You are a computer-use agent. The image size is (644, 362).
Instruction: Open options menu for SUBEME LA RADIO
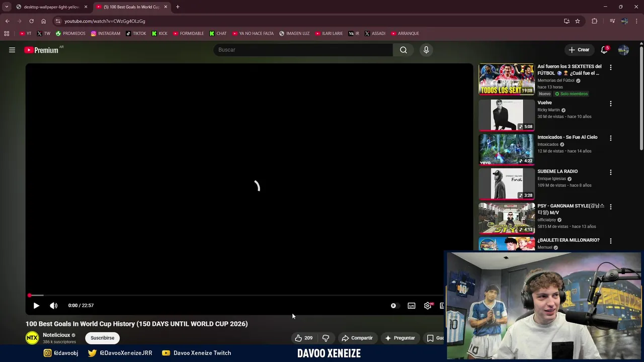pos(611,172)
